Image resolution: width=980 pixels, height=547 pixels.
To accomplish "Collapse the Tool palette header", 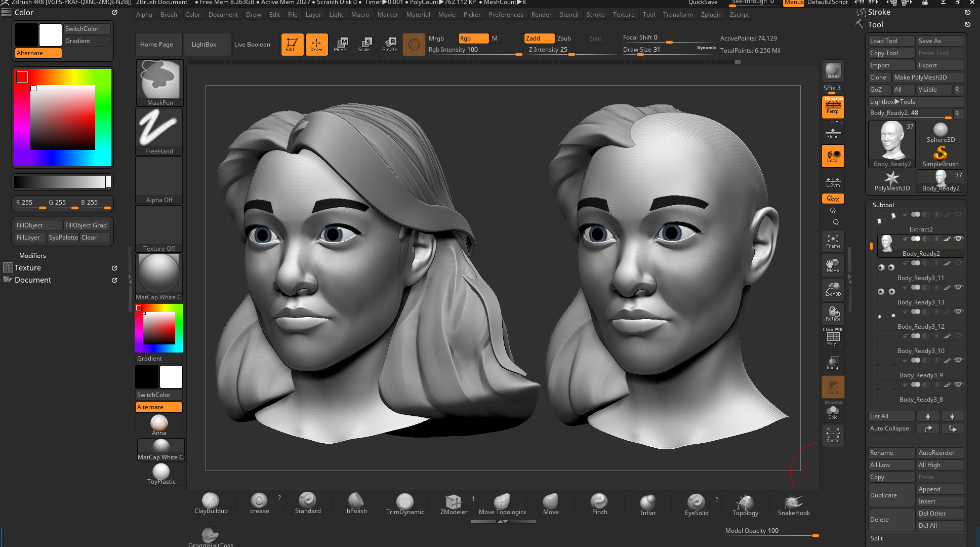I will tap(875, 24).
